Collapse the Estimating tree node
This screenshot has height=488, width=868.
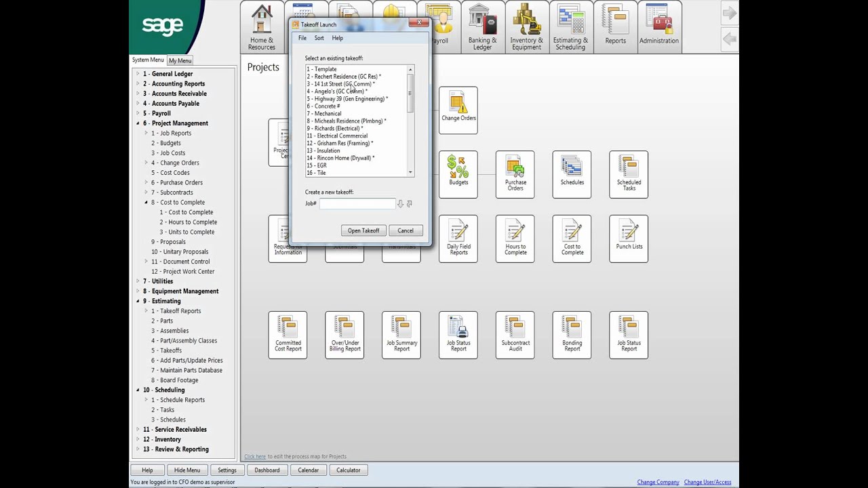138,301
